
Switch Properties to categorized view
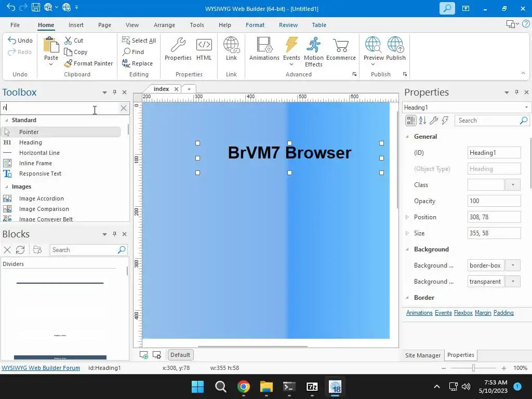411,121
